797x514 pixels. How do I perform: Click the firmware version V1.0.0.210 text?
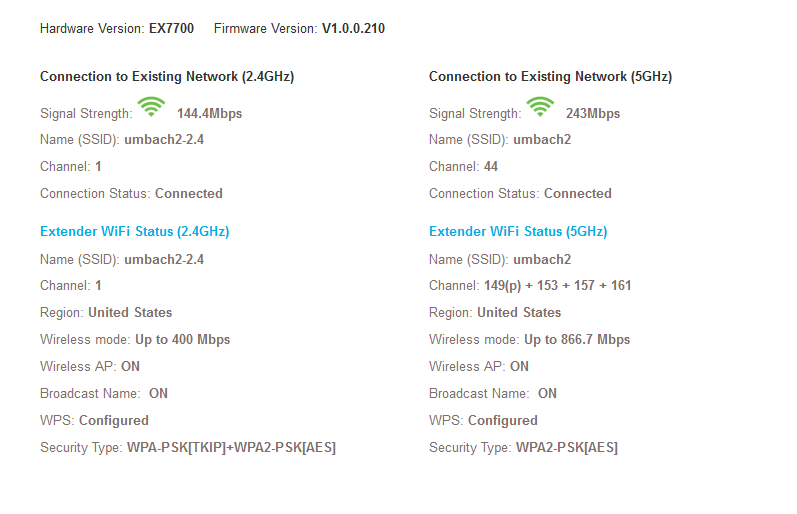[x=353, y=29]
